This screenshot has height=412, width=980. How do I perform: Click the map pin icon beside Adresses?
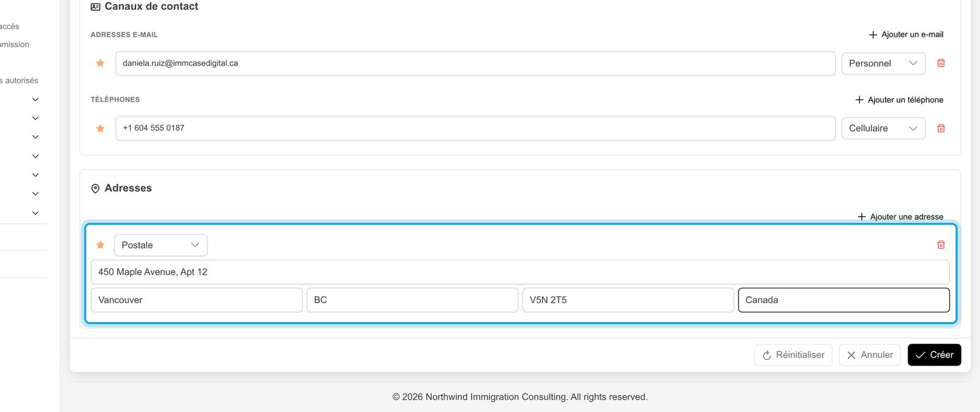tap(96, 189)
